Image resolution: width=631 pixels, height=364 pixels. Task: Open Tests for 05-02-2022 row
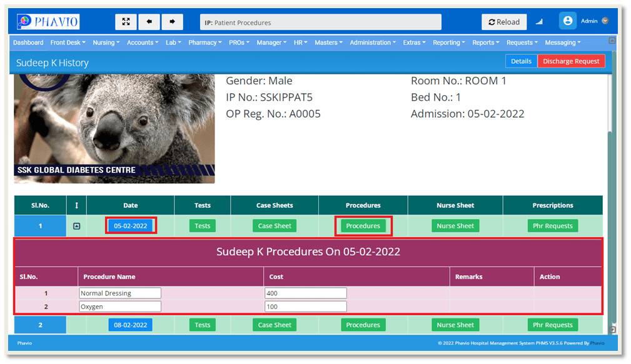tap(203, 226)
